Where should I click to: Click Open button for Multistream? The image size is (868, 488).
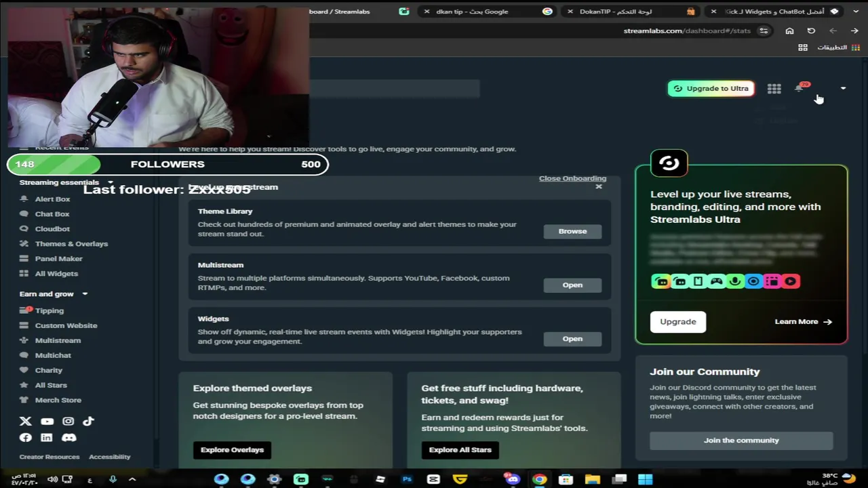tap(572, 285)
